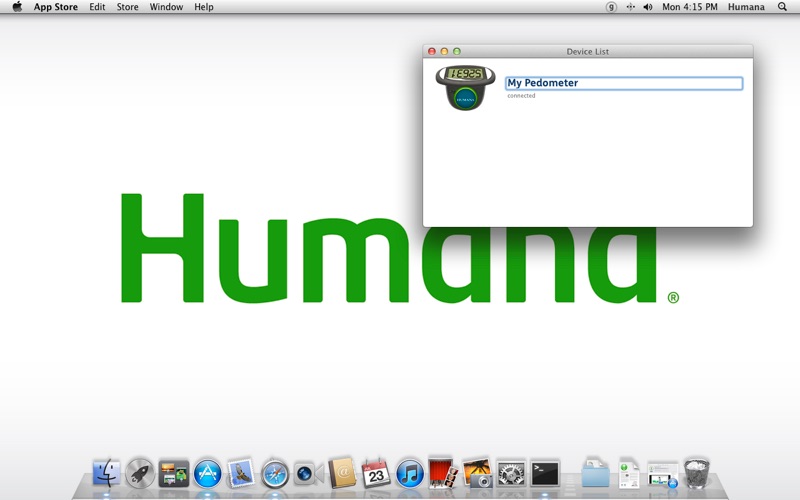Open the document stack in dock
This screenshot has height=500, width=800.
[629, 473]
